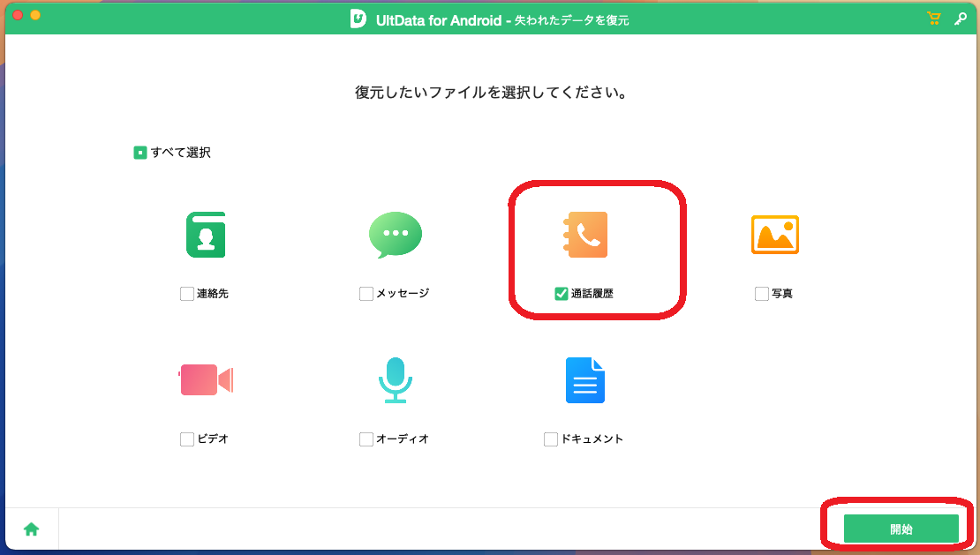Check the 写真 checkbox

coord(761,294)
